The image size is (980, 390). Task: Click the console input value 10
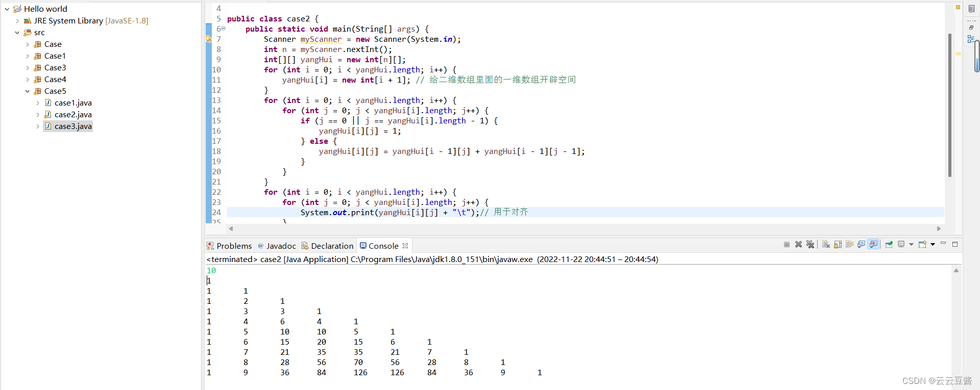point(211,271)
